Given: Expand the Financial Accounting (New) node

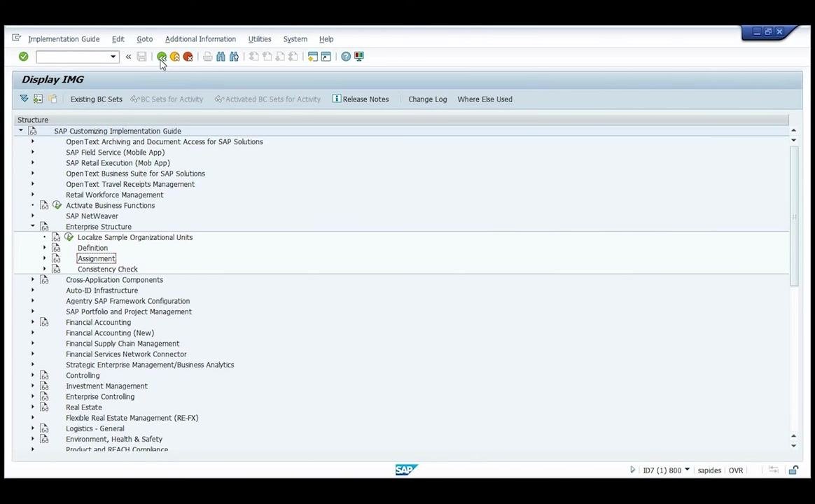Looking at the screenshot, I should pyautogui.click(x=32, y=332).
